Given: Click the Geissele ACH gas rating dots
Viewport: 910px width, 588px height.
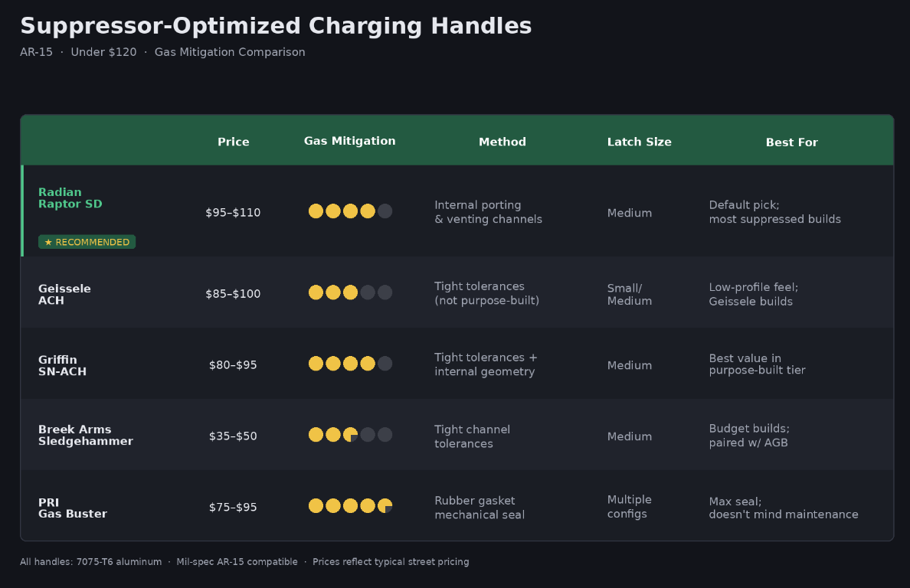Looking at the screenshot, I should click(350, 292).
